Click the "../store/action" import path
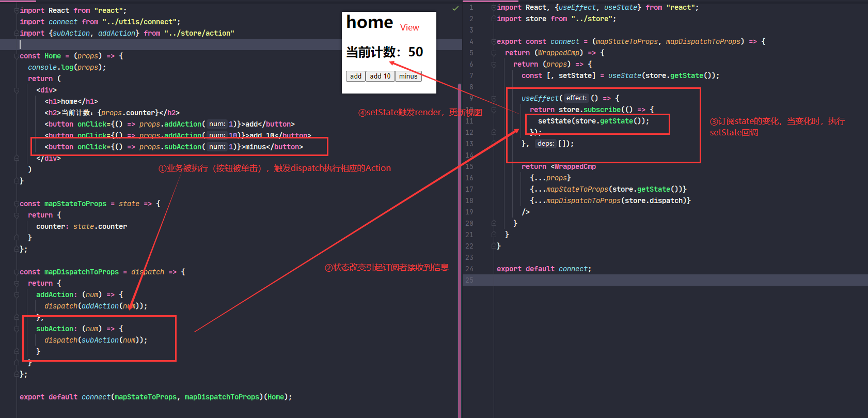 point(199,33)
